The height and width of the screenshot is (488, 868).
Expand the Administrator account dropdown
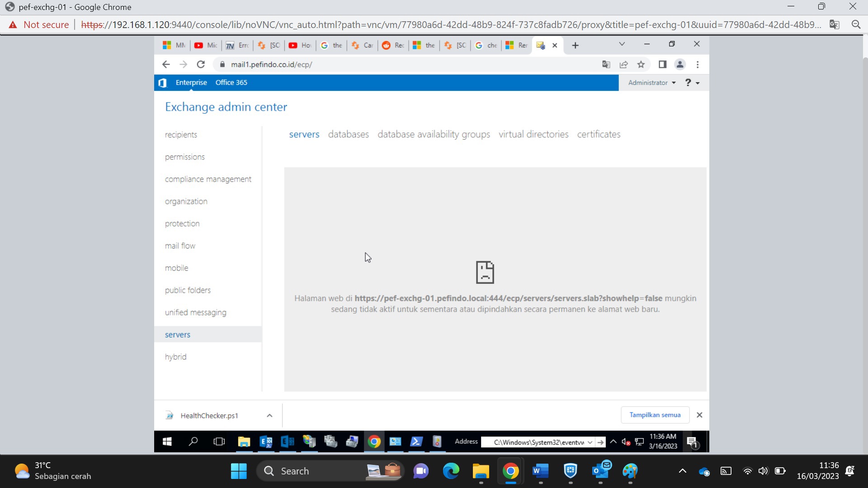click(651, 82)
